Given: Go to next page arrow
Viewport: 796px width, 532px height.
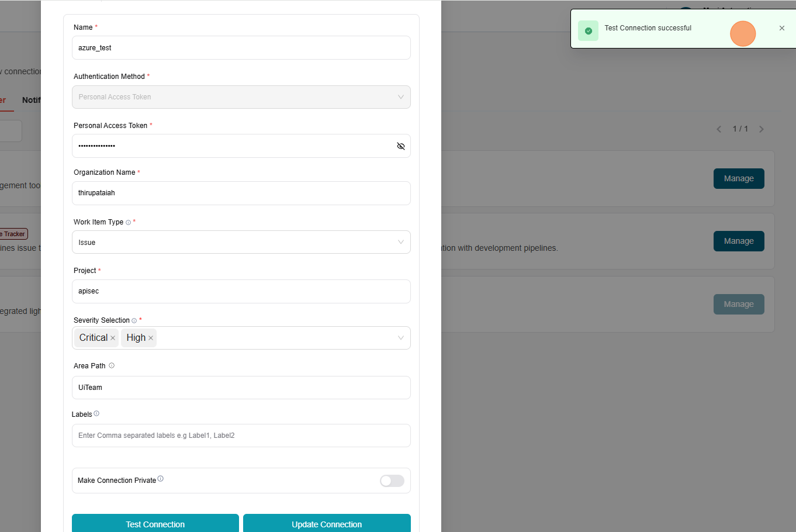Looking at the screenshot, I should (x=761, y=129).
